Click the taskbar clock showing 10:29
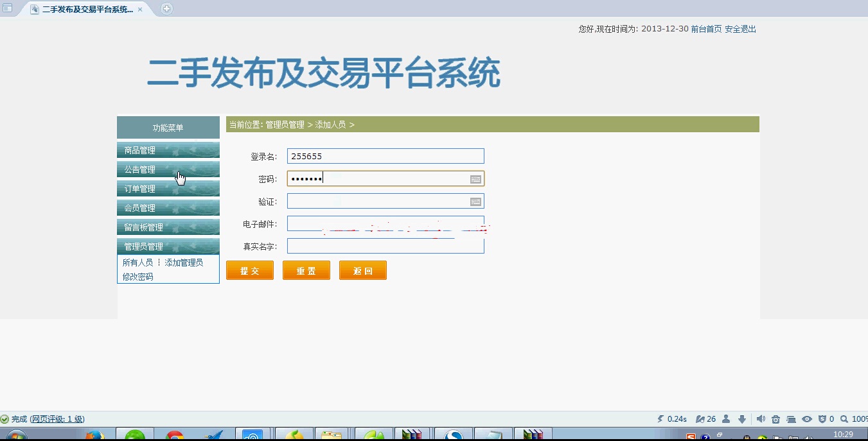868x441 pixels. 843,435
